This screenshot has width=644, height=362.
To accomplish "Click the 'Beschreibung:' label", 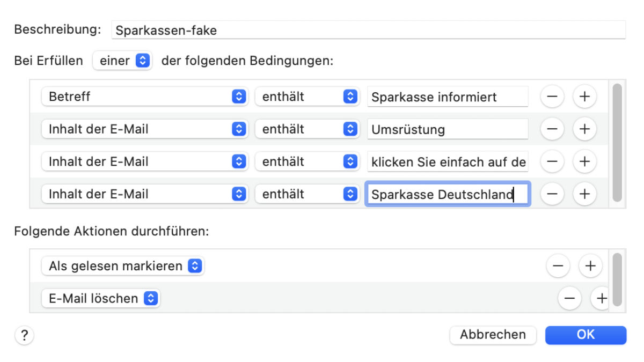I will click(x=57, y=29).
